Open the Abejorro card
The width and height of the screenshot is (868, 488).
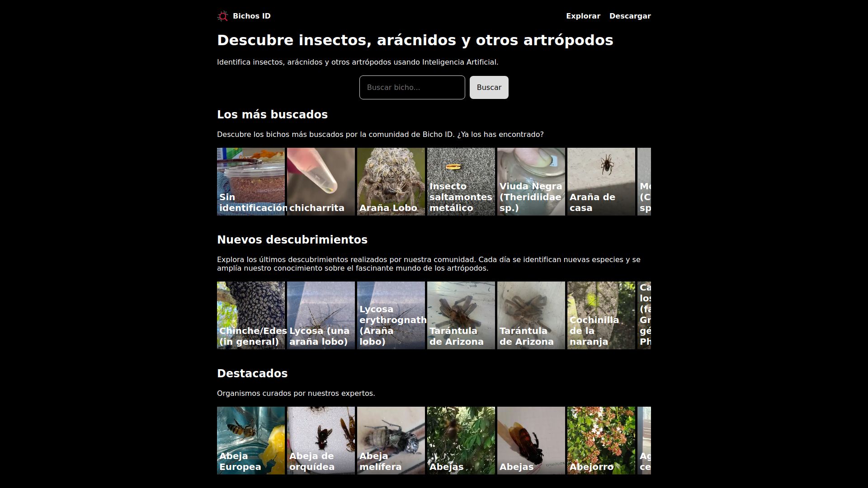601,441
